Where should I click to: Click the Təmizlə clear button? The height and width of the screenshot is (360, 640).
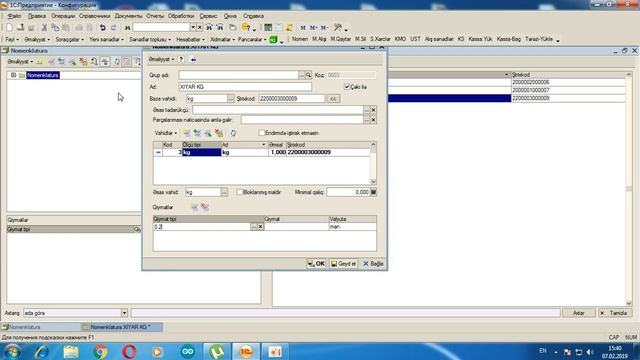tap(614, 313)
